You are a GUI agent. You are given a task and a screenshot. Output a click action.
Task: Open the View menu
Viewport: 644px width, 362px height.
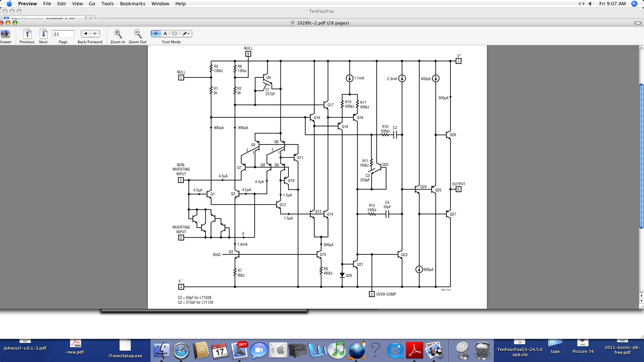[77, 4]
